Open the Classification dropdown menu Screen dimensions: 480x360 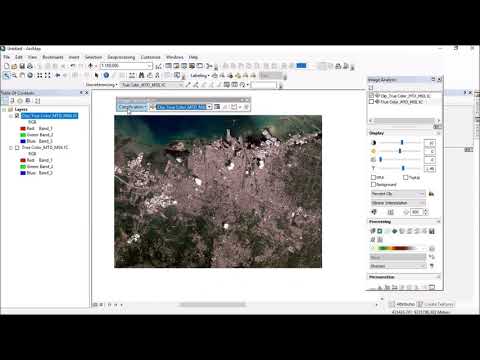[132, 107]
